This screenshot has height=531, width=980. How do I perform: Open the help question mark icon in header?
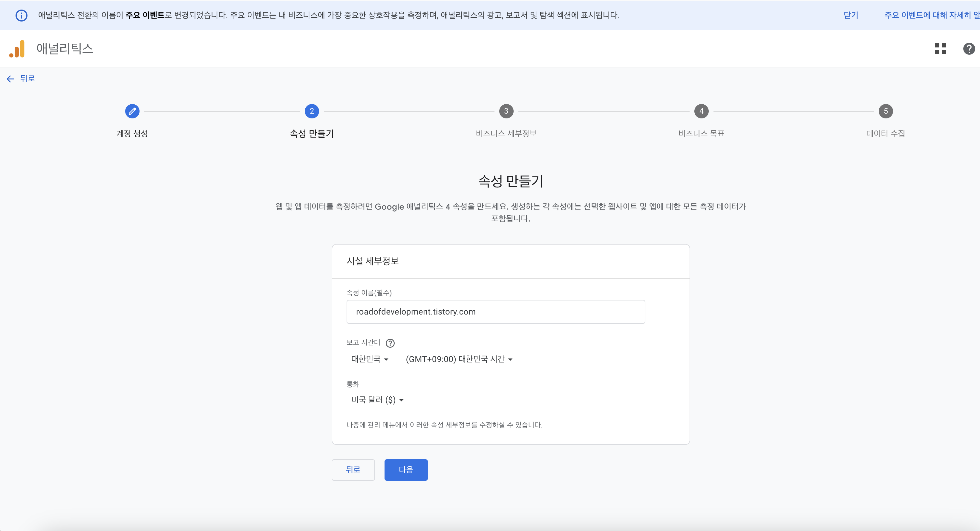[x=969, y=49]
